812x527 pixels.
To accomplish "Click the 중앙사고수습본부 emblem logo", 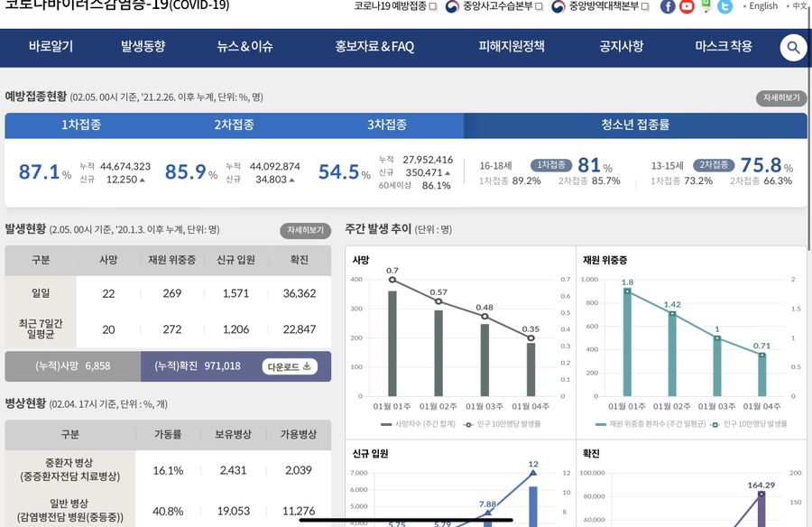I will [x=452, y=6].
